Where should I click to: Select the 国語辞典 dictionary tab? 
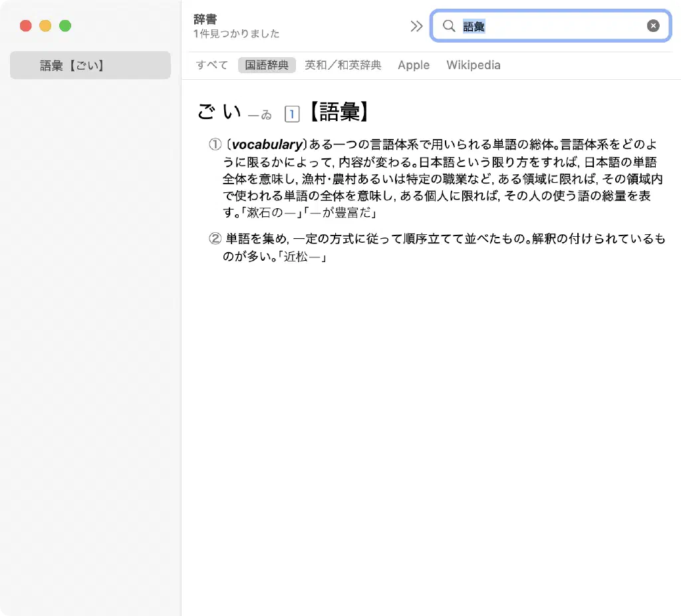coord(267,65)
